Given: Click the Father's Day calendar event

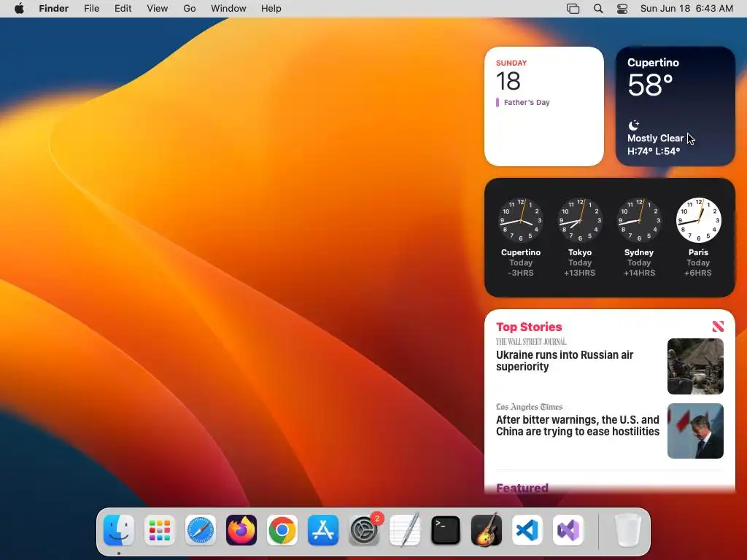Looking at the screenshot, I should pos(522,102).
